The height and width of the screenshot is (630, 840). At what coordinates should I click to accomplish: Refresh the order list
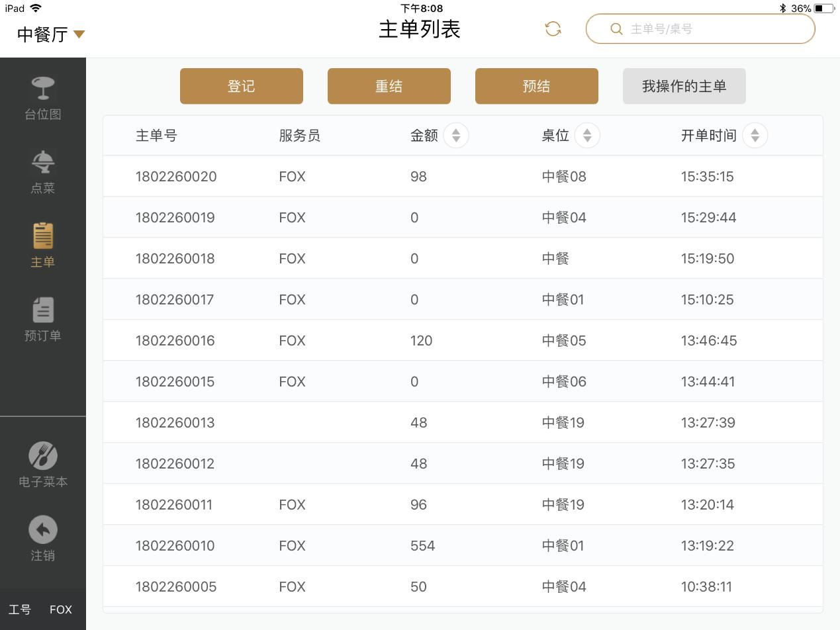[x=553, y=29]
